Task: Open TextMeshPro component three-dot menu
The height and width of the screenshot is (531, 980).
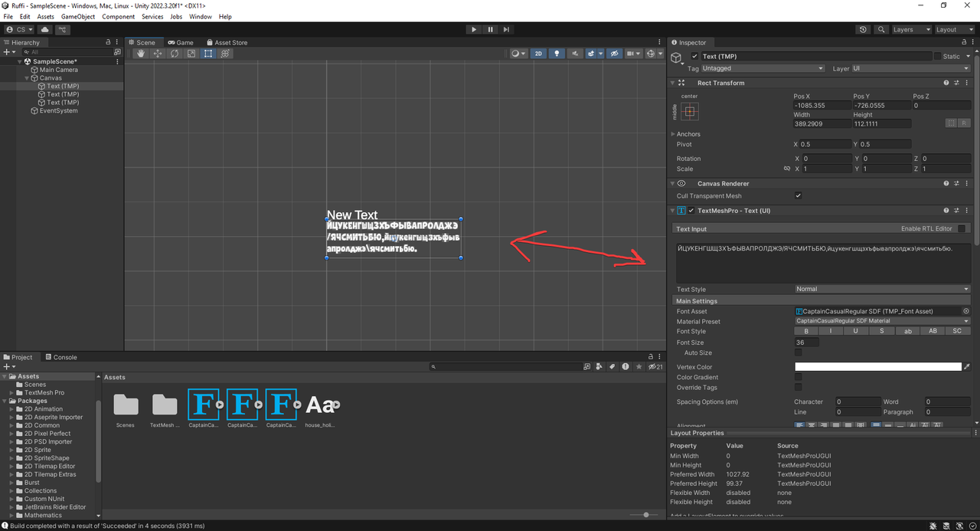Action: coord(966,211)
